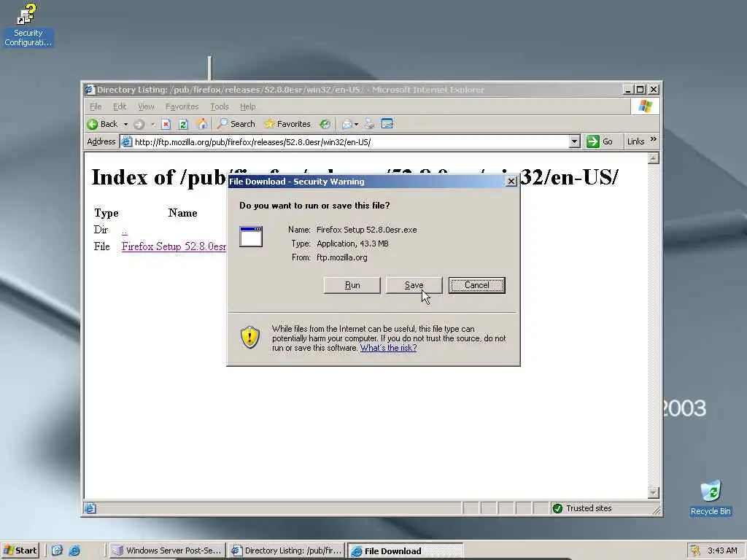Viewport: 747px width, 560px height.
Task: Click the "Name" column header text
Action: coord(182,213)
